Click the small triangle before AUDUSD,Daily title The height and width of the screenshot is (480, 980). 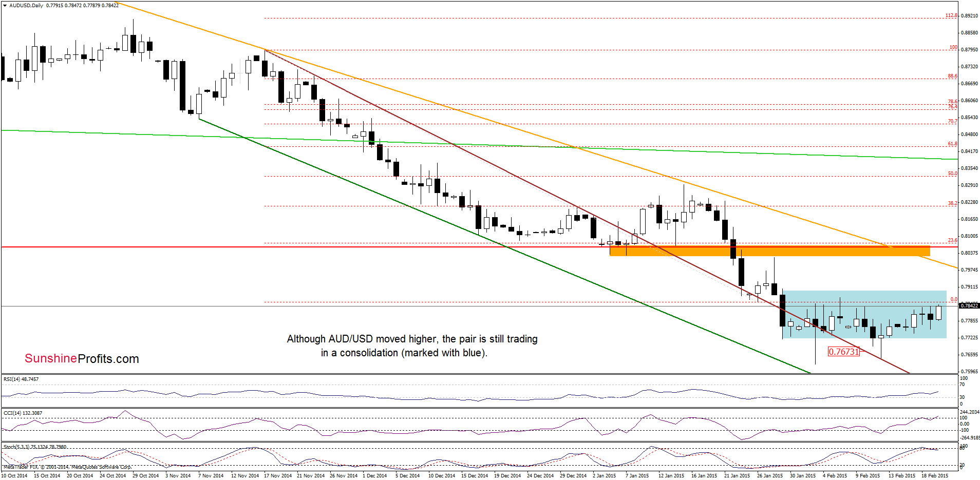point(5,5)
